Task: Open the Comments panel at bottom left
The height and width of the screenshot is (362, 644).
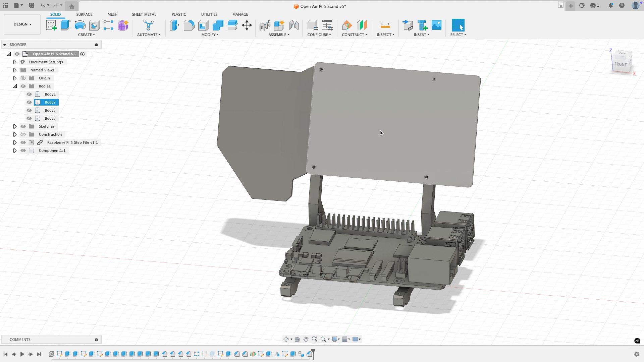Action: [20, 340]
